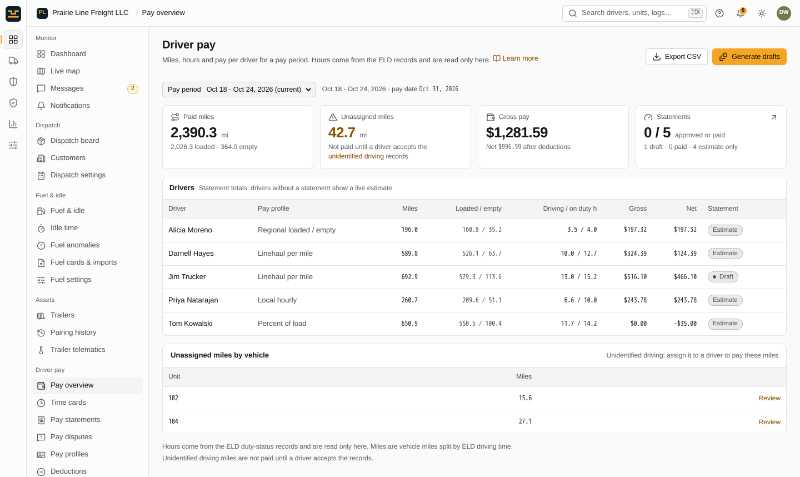Click the Generate drafts button
The width and height of the screenshot is (800, 477).
pyautogui.click(x=749, y=57)
